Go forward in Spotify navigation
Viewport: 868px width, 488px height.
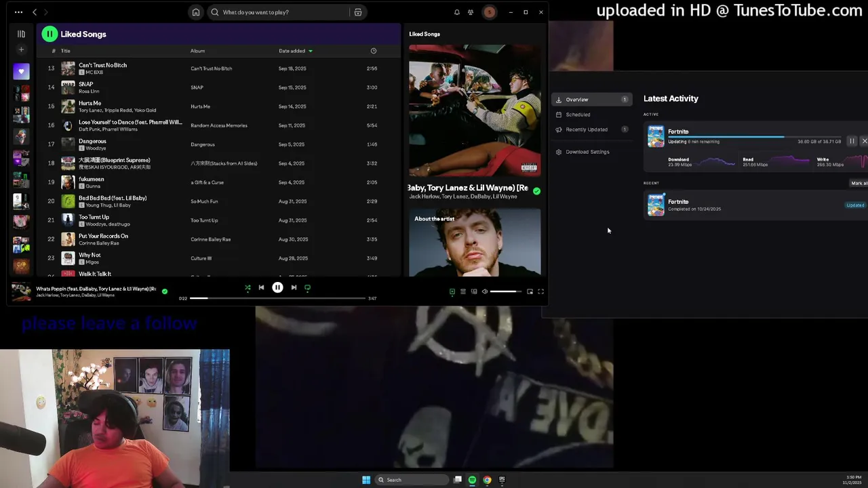[x=45, y=12]
